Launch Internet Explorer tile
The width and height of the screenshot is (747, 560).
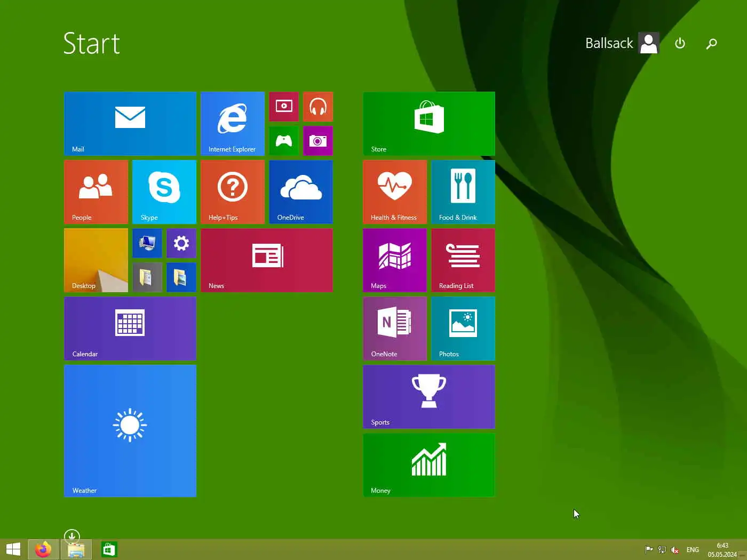[233, 124]
